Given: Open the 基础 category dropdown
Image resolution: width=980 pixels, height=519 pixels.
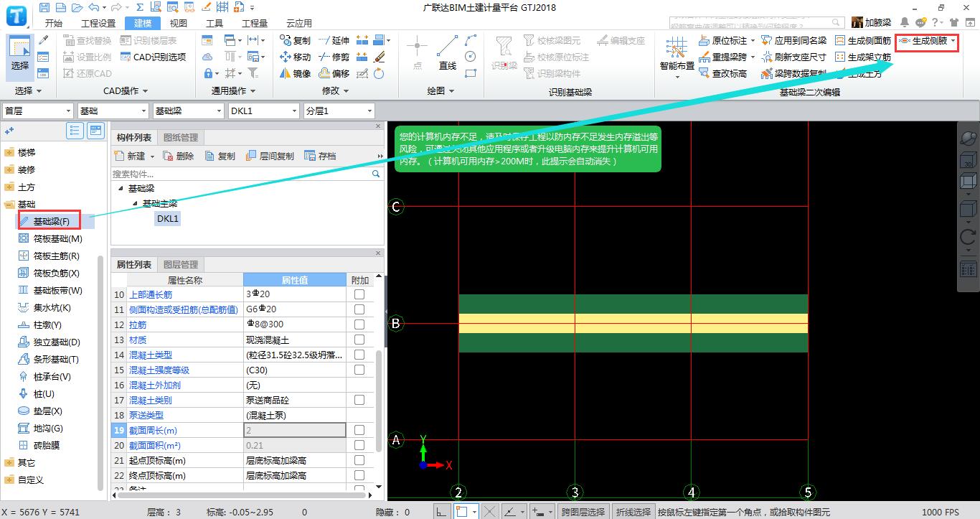Looking at the screenshot, I should coord(113,111).
